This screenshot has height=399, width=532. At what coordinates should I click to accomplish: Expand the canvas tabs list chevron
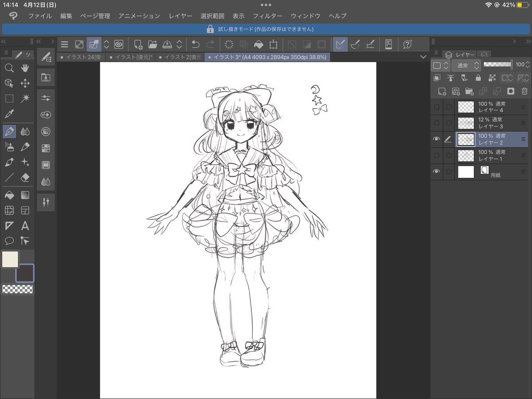pos(422,57)
